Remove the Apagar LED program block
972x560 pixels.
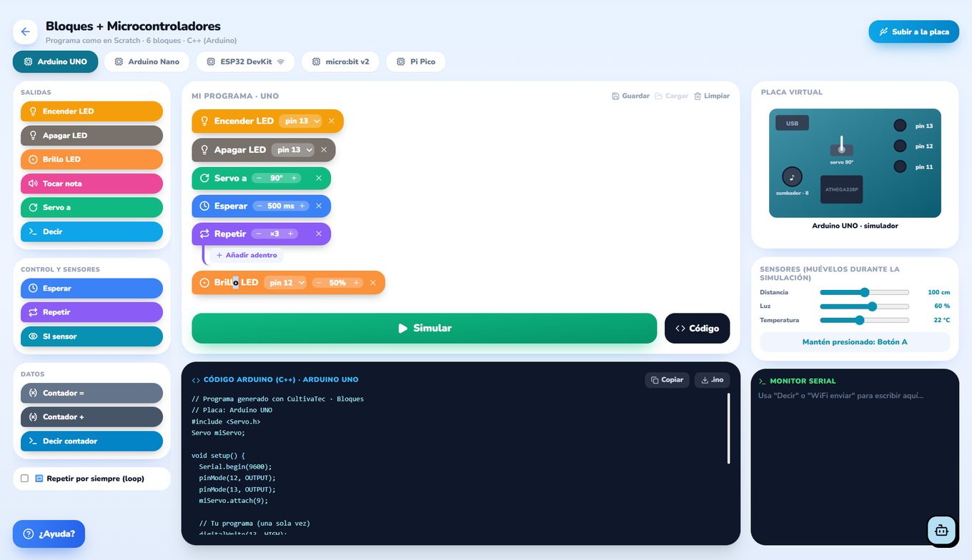(324, 150)
